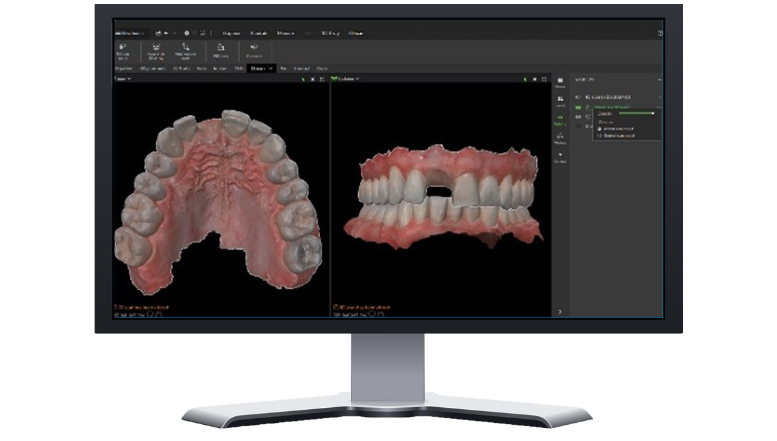Click green cursor icon in Occlusion view header
The width and height of the screenshot is (777, 441).
pos(525,79)
